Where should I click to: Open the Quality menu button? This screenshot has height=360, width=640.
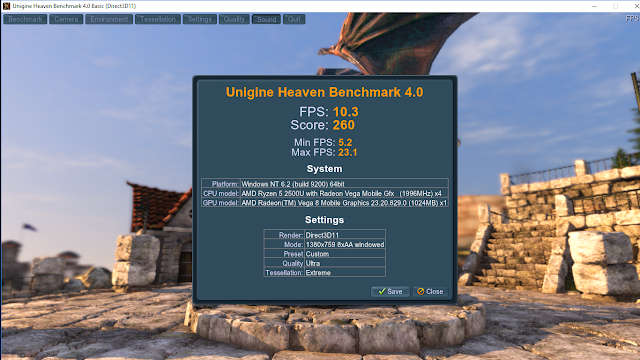click(234, 19)
